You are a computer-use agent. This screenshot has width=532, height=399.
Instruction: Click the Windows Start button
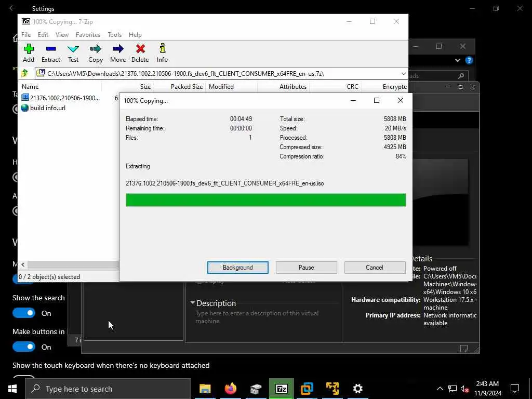coord(12,389)
